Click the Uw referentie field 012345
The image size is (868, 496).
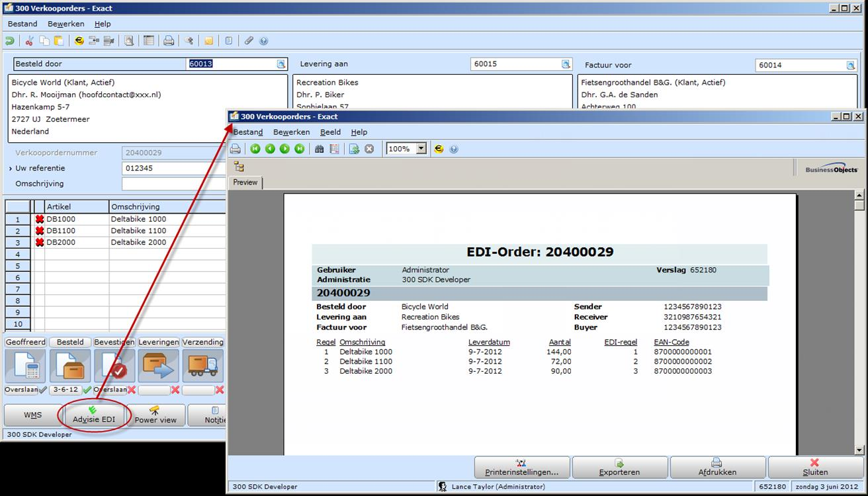(x=174, y=168)
